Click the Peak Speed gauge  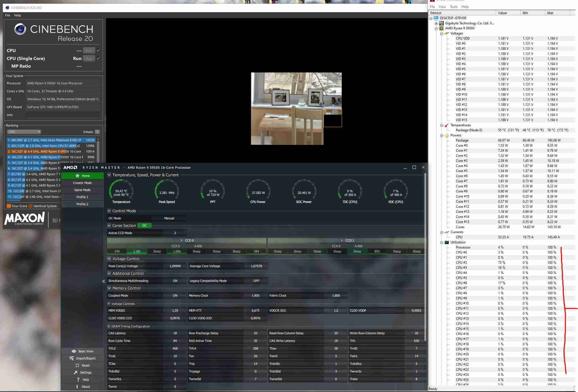pyautogui.click(x=167, y=191)
